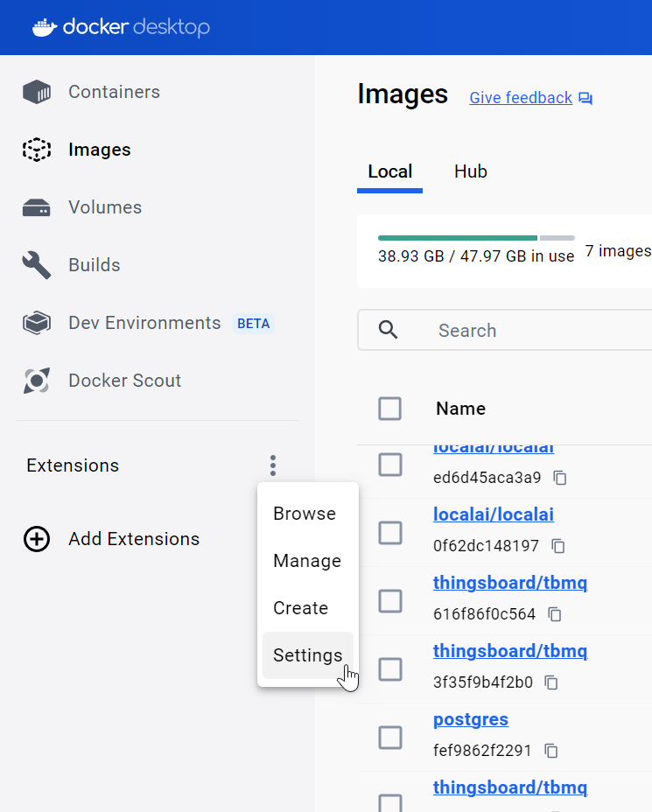Click the Volumes drive icon
652x812 pixels.
coord(37,207)
